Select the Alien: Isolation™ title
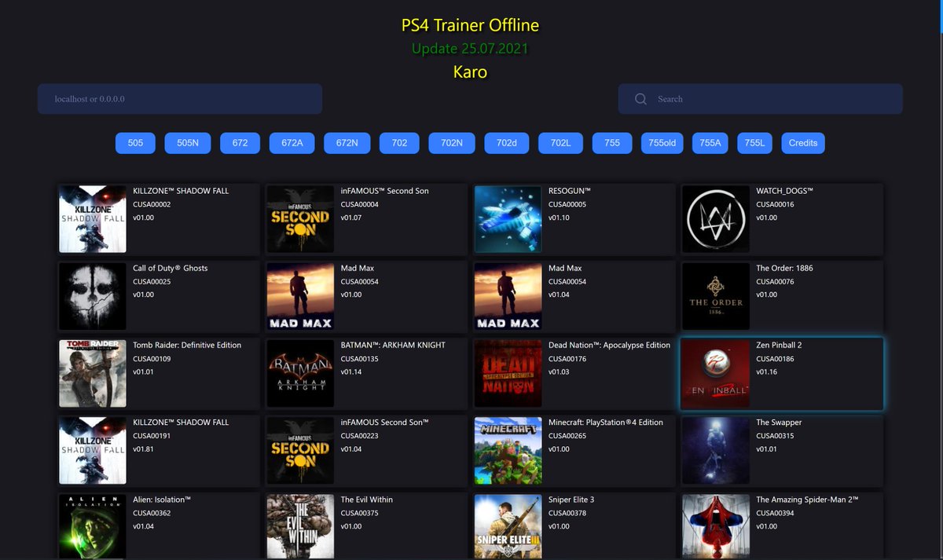Screen dimensions: 943x560 tap(162, 499)
